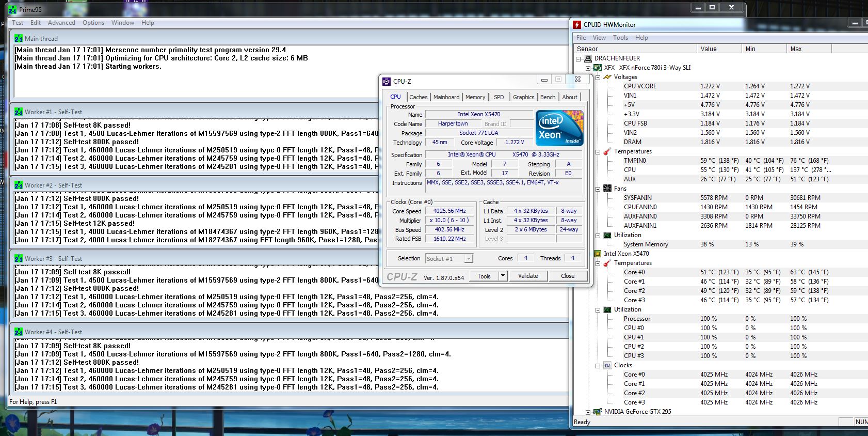Click the Worker #3 window icon
868x436 pixels.
[19, 258]
